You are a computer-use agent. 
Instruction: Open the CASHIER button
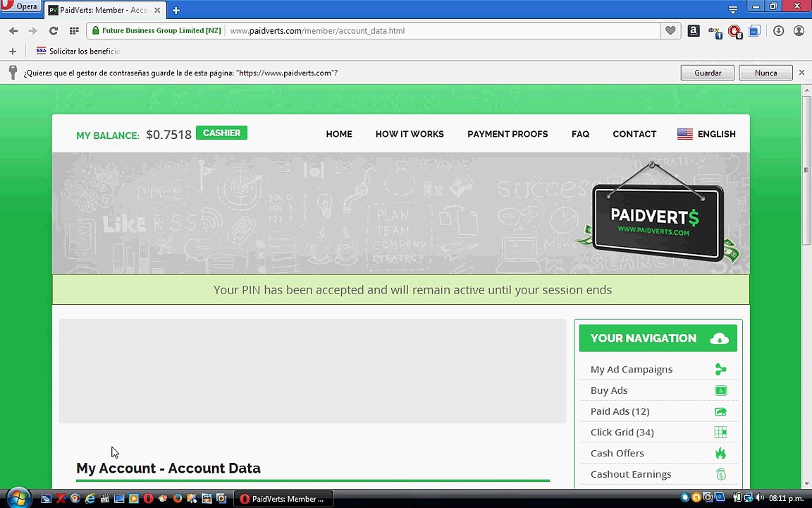pos(221,133)
